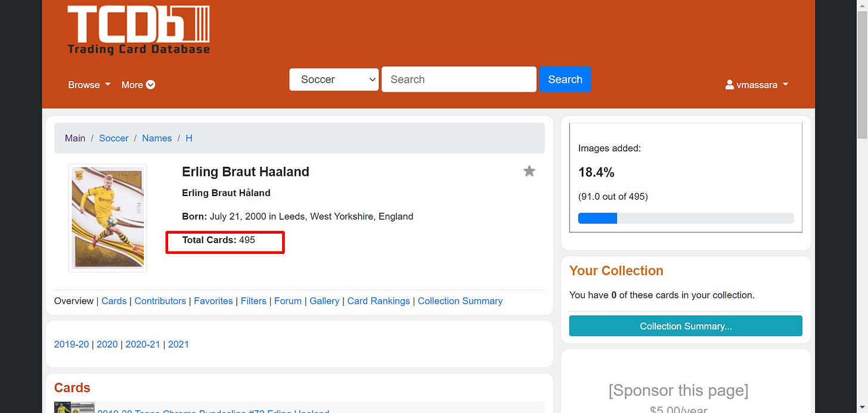Expand the More menu
Viewport: 868px width, 413px height.
pyautogui.click(x=138, y=85)
